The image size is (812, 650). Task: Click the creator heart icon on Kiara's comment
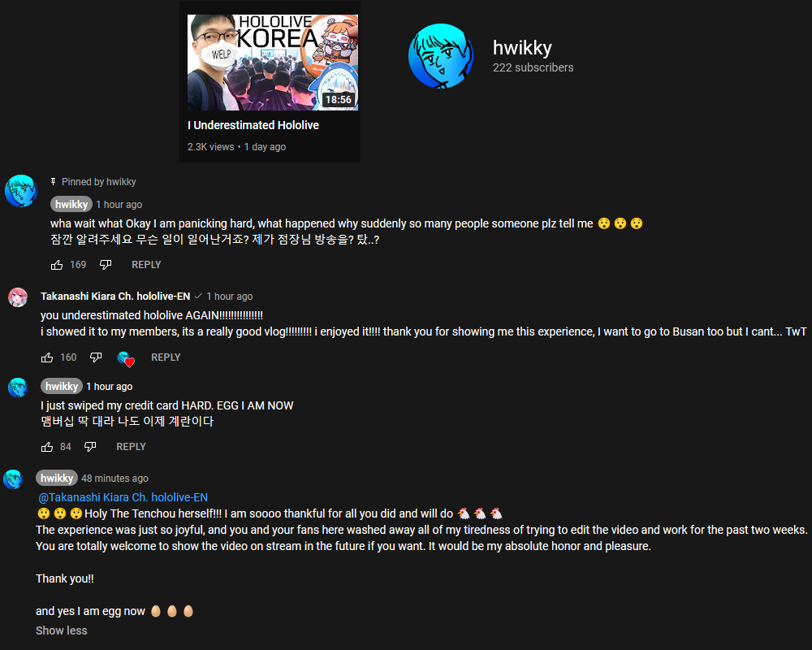pyautogui.click(x=126, y=358)
